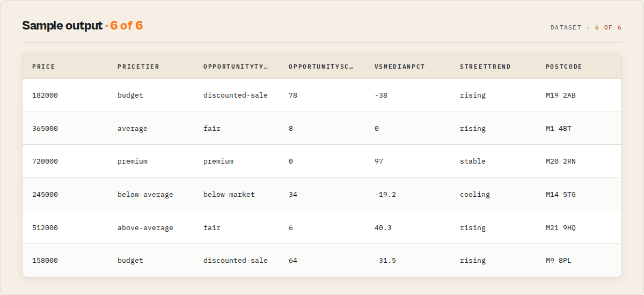
Task: Click the truncated OPPORTUNITYSC… column header
Action: (x=321, y=67)
